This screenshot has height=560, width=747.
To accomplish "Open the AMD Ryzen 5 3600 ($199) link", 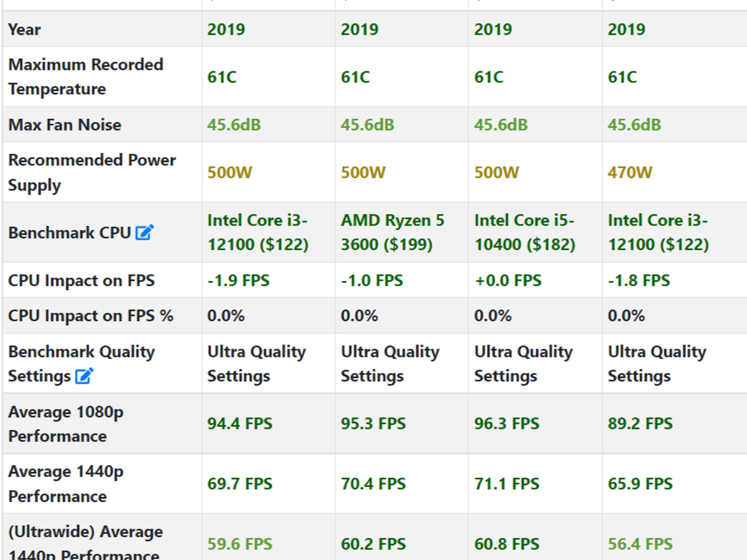I will click(392, 232).
